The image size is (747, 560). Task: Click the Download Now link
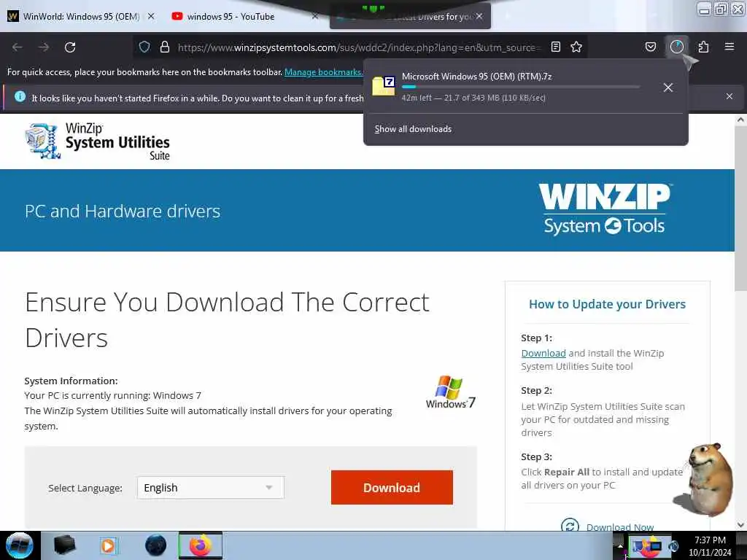click(x=620, y=526)
